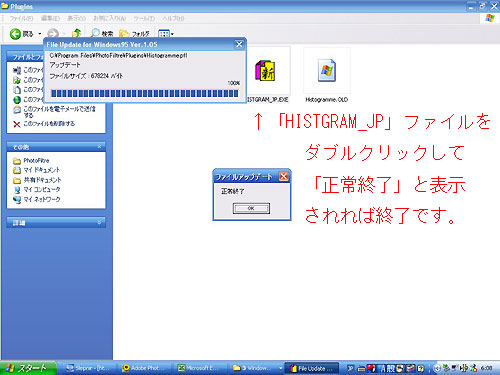Screen dimensions: 500x375
Task: Collapse the その他 sidebar panel
Action: [99, 147]
